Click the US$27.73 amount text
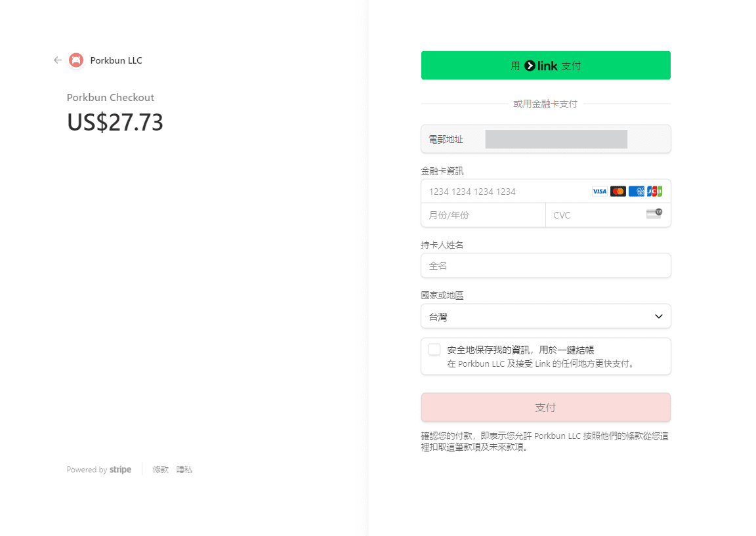The height and width of the screenshot is (536, 756). pyautogui.click(x=115, y=122)
